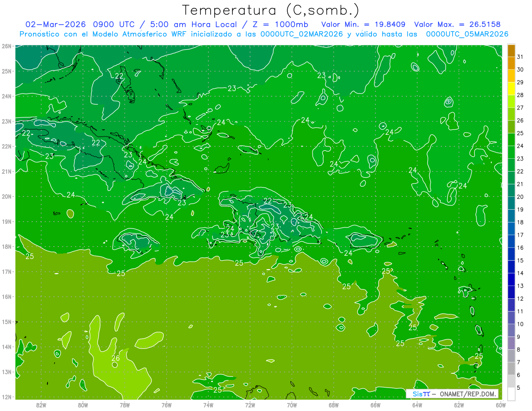Click the "76W" longitude axis label
The width and height of the screenshot is (532, 411).
point(166,404)
